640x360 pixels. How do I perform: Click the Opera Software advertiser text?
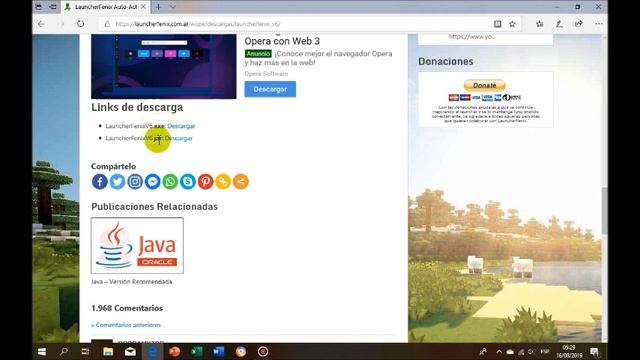click(266, 74)
